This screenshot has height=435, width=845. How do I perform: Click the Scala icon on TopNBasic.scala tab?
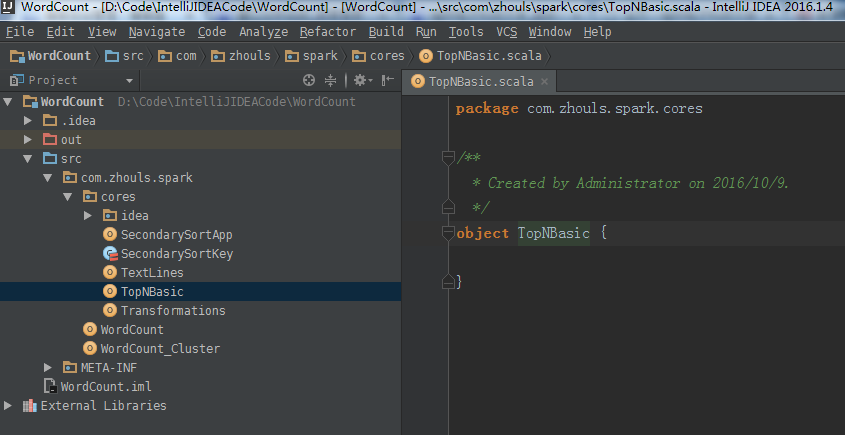(418, 81)
